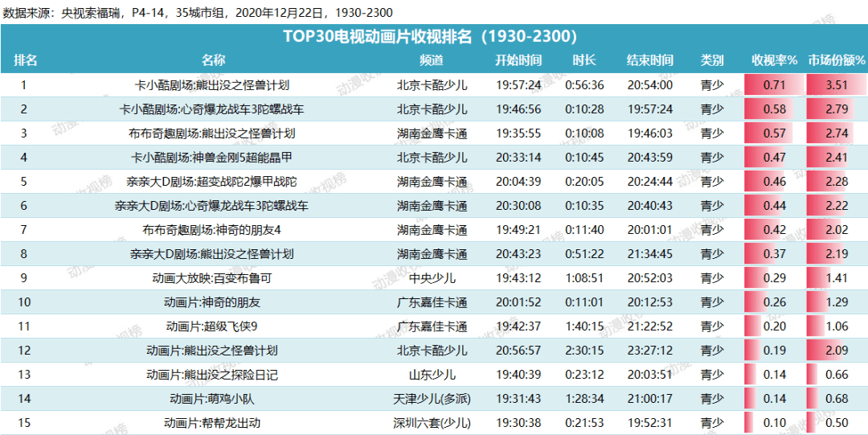This screenshot has height=435, width=868.
Task: Click 青少 category in the 萌鸡小队 row
Action: tap(712, 399)
